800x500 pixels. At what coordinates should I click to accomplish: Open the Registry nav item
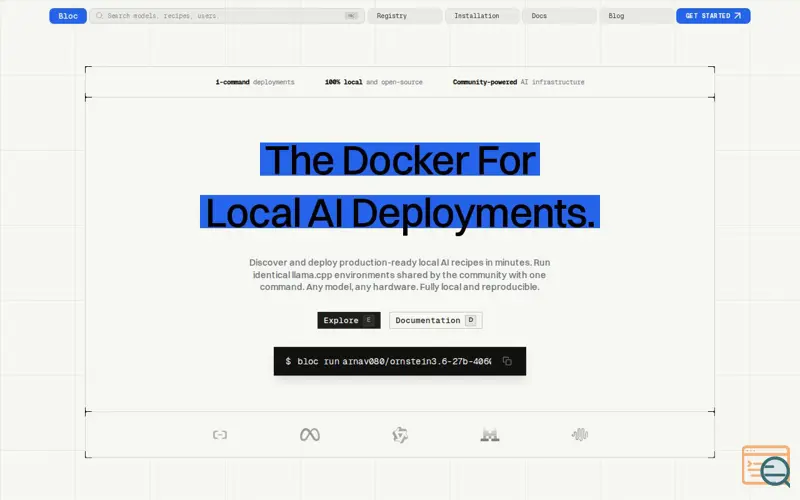click(x=405, y=16)
